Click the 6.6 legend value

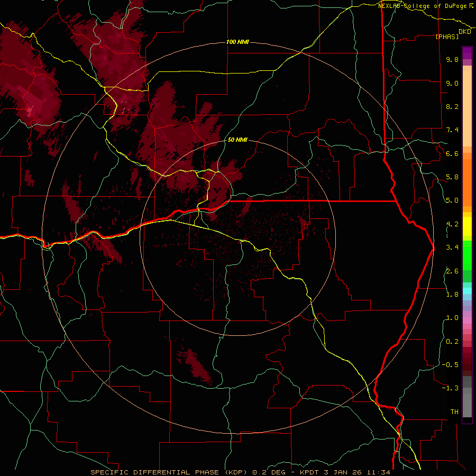click(452, 153)
